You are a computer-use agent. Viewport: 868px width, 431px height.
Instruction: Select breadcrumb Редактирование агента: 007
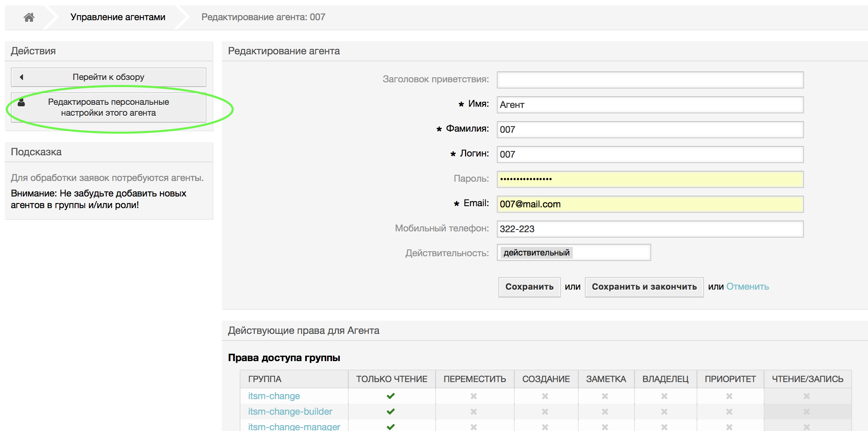click(263, 17)
